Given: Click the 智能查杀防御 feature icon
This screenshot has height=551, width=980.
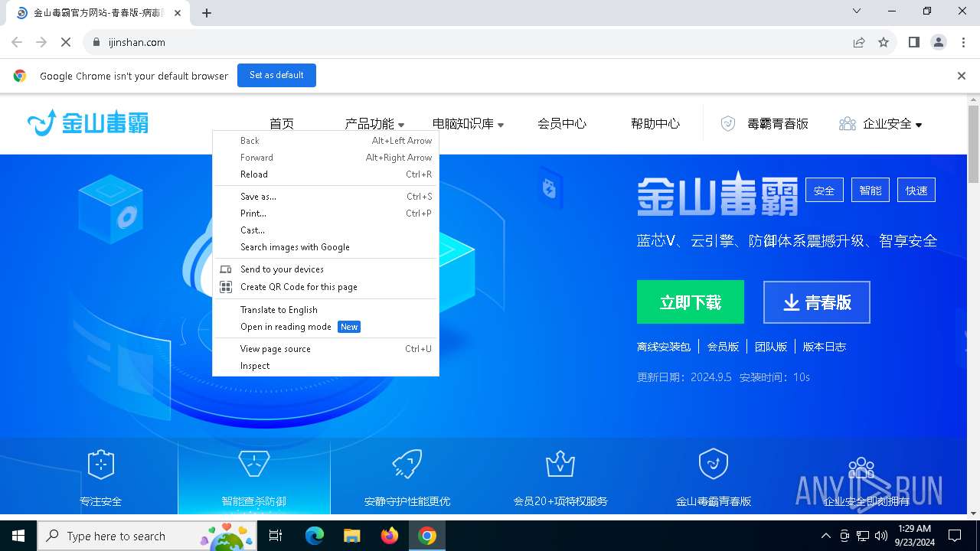Looking at the screenshot, I should coord(254,464).
